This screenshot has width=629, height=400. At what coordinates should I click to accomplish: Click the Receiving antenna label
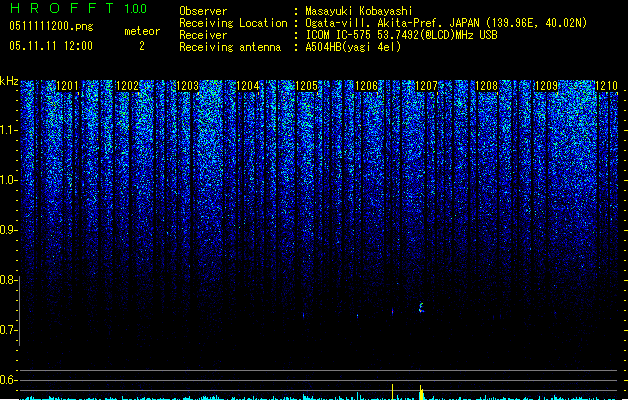[230, 47]
